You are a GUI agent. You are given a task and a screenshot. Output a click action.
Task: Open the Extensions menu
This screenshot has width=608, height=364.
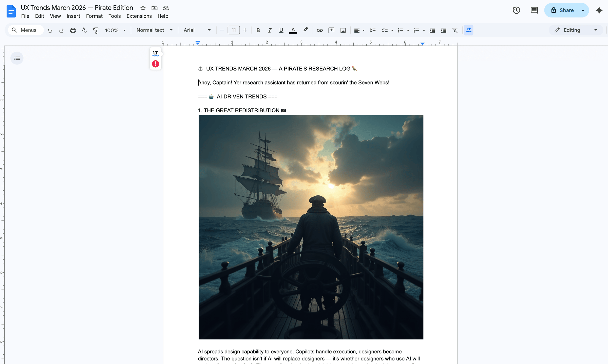coord(139,16)
